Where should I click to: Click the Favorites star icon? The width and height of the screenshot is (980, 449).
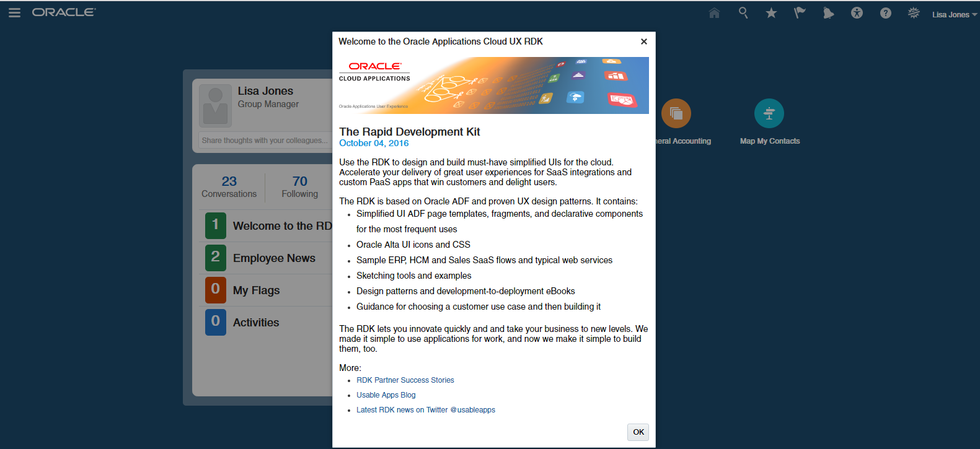tap(771, 13)
